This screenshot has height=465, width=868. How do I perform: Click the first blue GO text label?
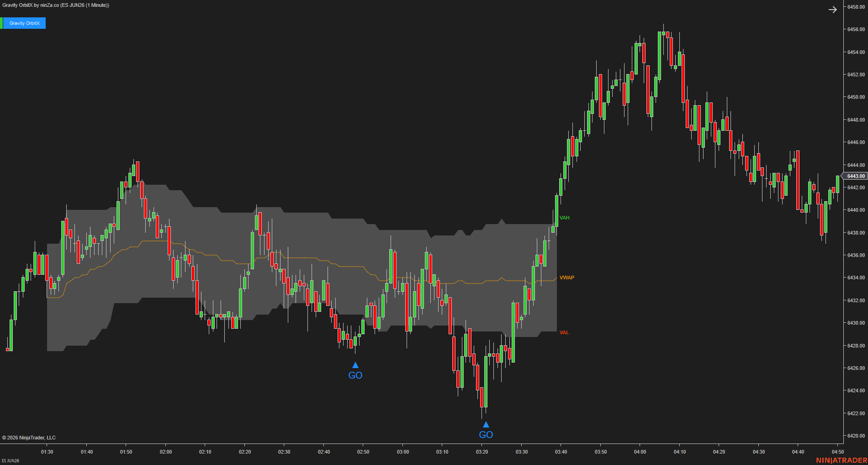pyautogui.click(x=355, y=375)
